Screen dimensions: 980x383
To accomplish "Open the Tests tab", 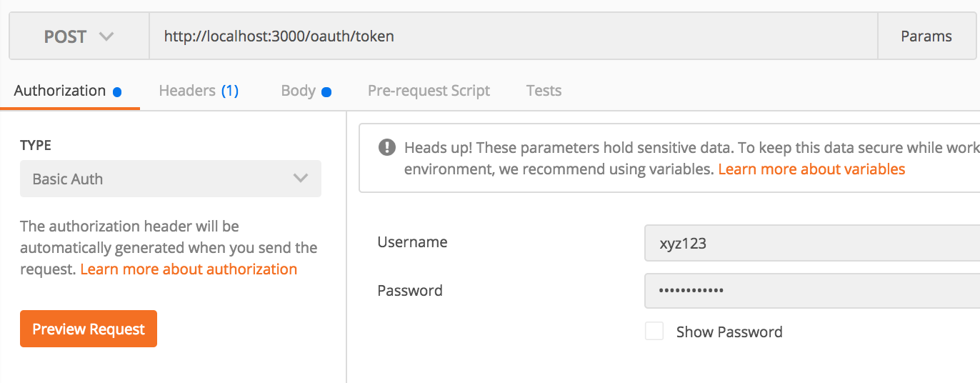I will tap(544, 91).
